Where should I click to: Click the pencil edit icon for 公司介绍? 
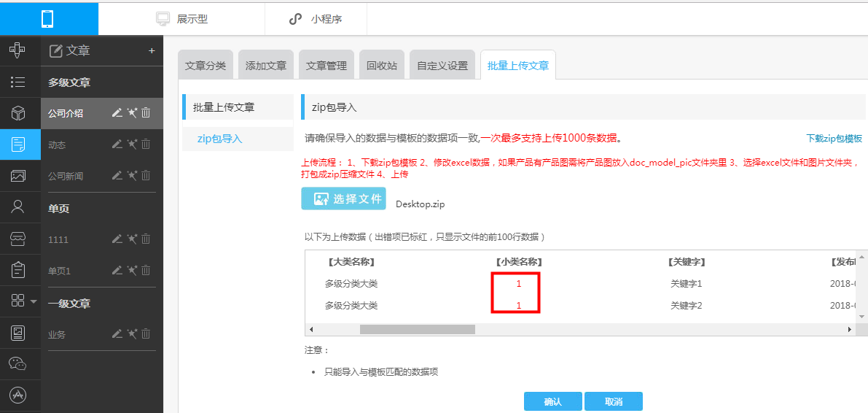pyautogui.click(x=117, y=113)
